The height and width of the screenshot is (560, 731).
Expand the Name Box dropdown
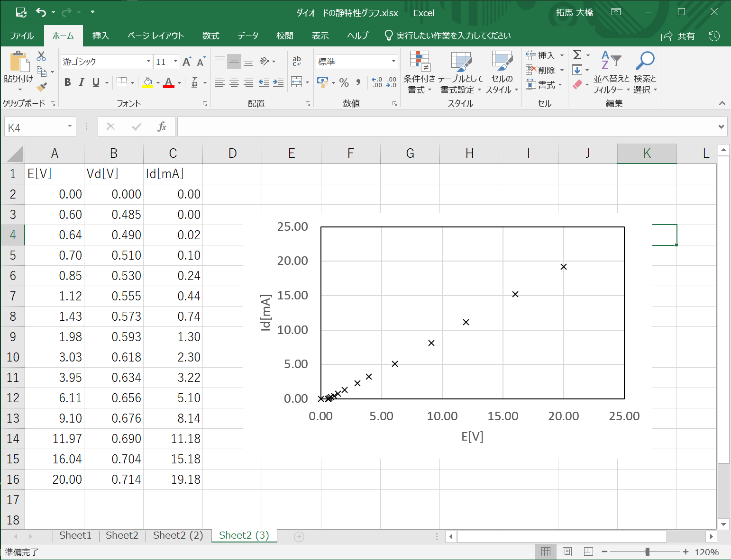pyautogui.click(x=70, y=126)
